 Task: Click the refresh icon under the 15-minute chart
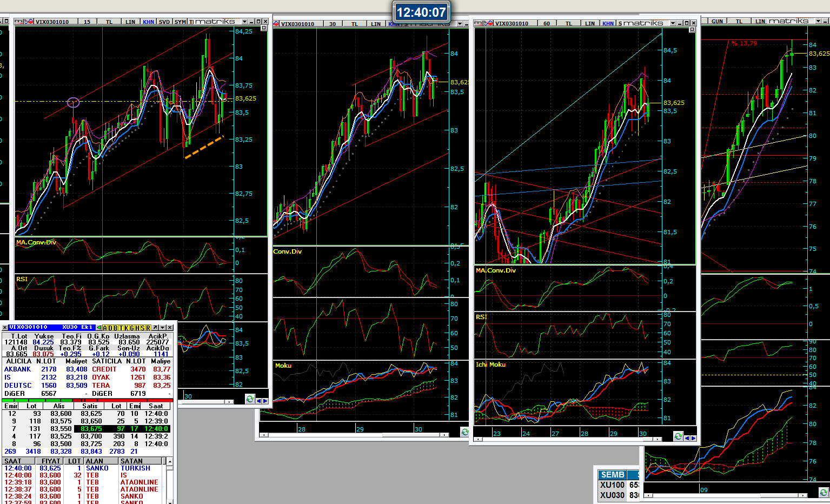[250, 399]
